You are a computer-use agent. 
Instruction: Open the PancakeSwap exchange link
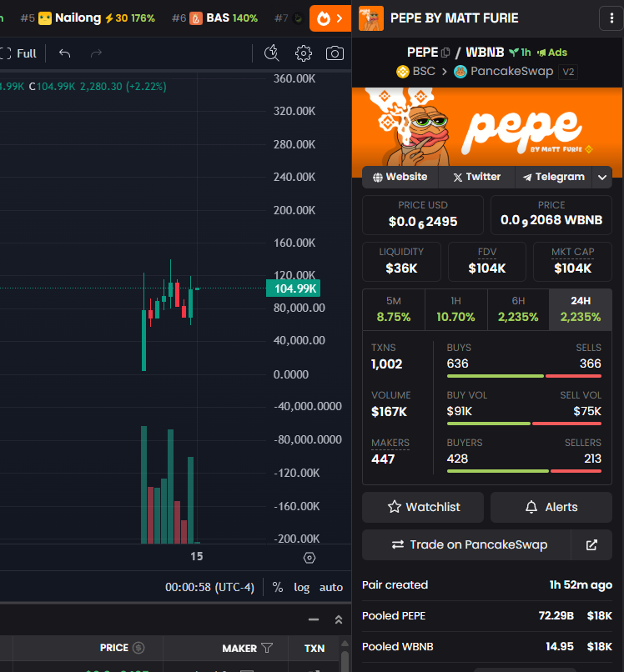pos(504,71)
